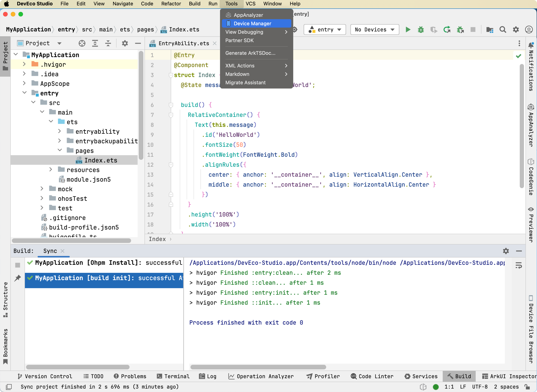Open Project Structure folder icon
The height and width of the screenshot is (392, 537).
[490, 30]
